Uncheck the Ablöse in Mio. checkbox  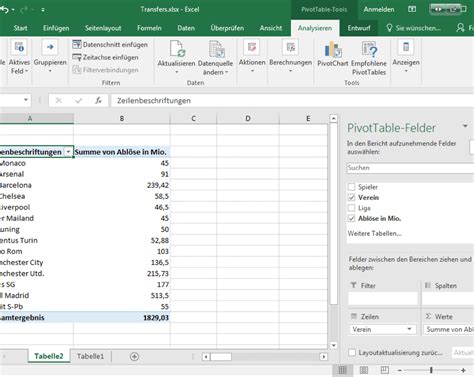[x=351, y=218]
